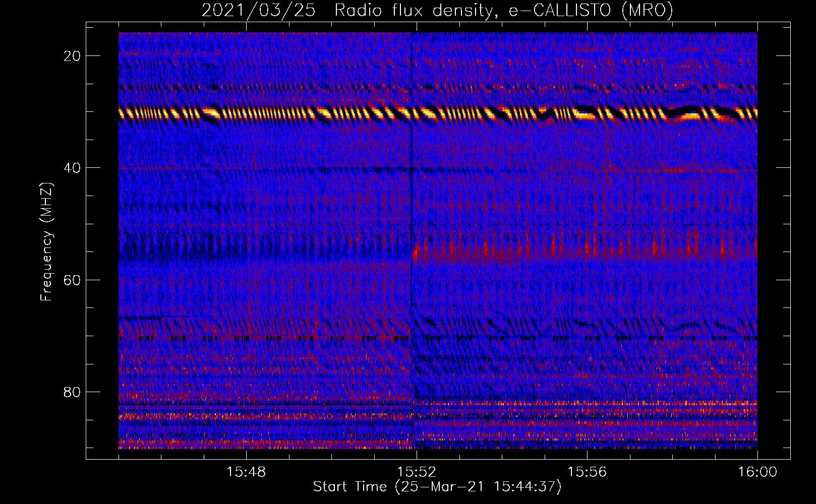
Task: Click the red emission band near 55 MHz
Action: pyautogui.click(x=585, y=251)
